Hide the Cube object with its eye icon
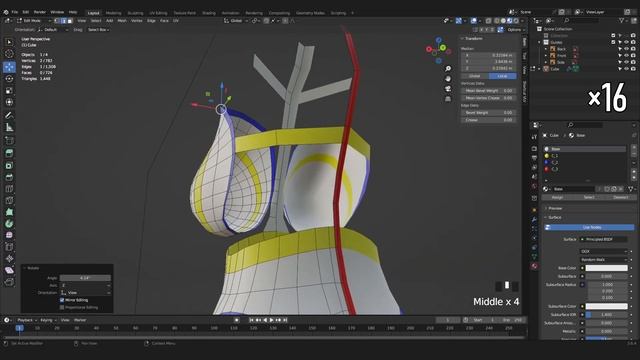This screenshot has width=640, height=360. pos(626,69)
